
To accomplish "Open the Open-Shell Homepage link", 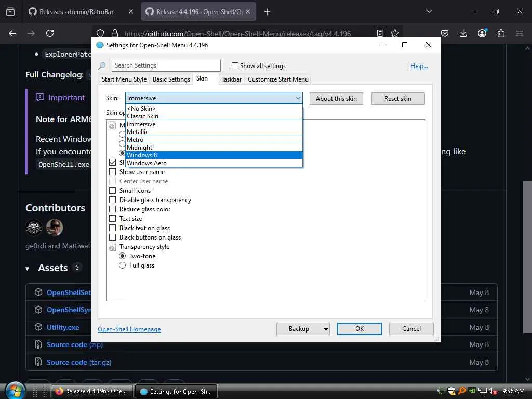I will [x=129, y=329].
